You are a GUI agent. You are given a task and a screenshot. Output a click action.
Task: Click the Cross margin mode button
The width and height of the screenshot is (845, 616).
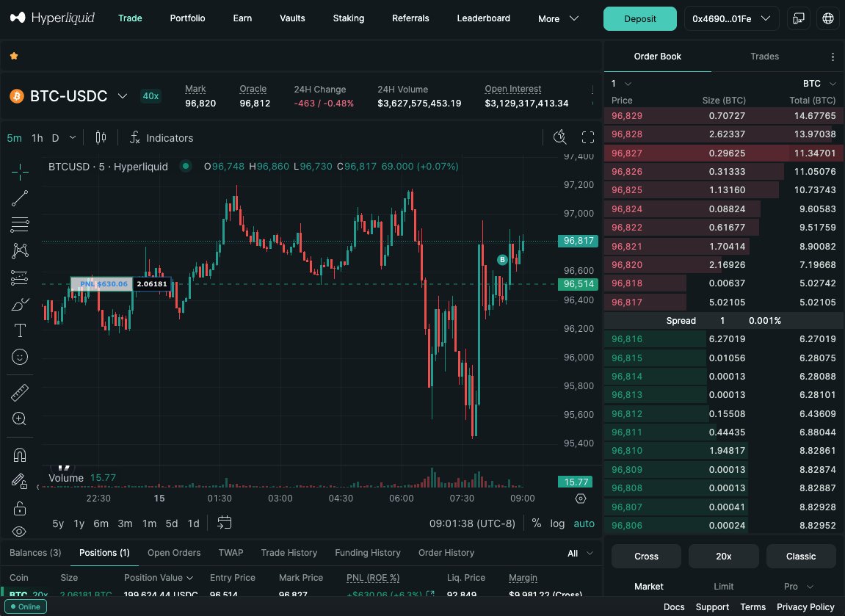(x=646, y=557)
